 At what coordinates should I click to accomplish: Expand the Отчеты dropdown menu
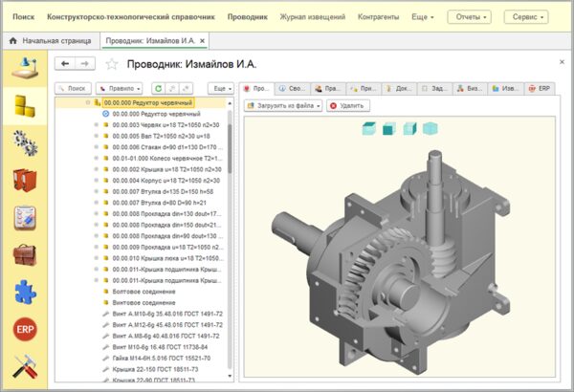tap(470, 17)
